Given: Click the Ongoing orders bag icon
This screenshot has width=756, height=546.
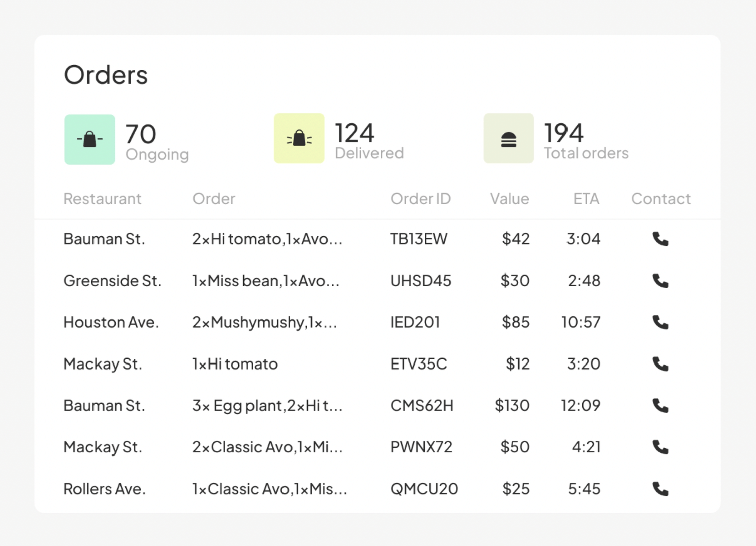Looking at the screenshot, I should [x=89, y=139].
